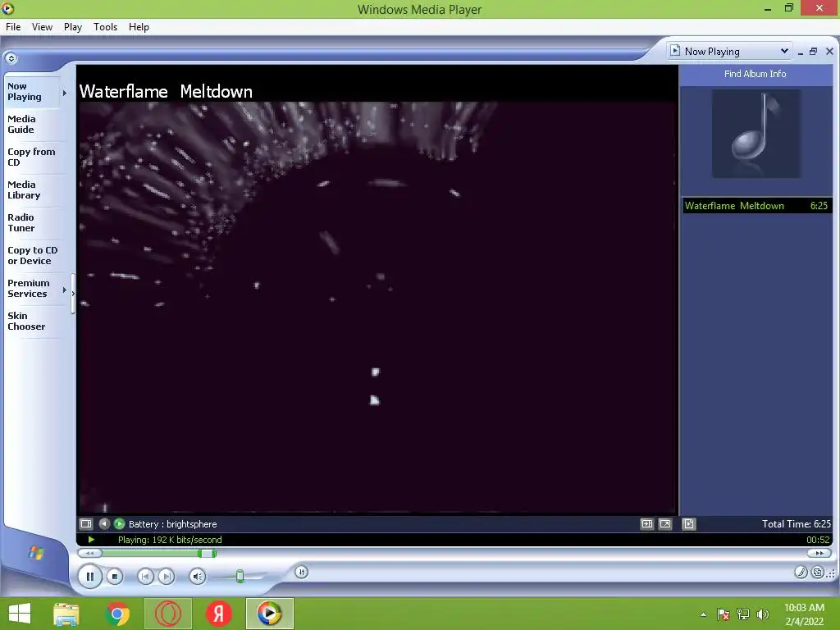Open the Play menu

click(72, 27)
